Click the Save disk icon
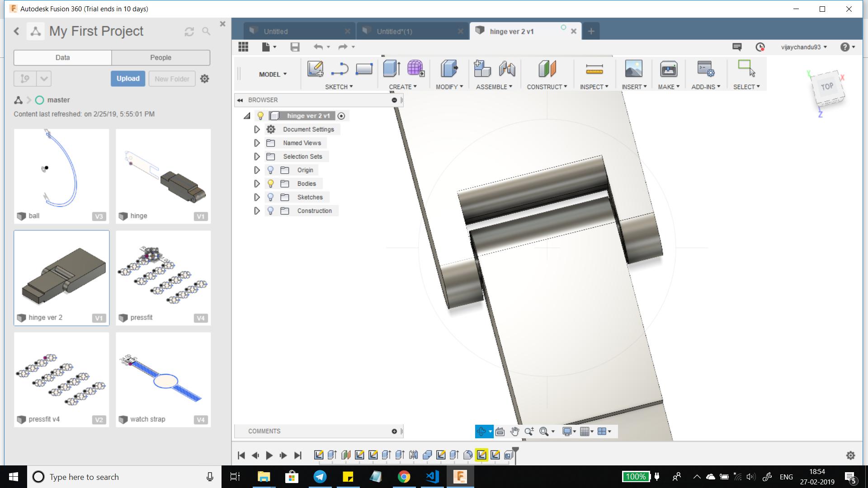This screenshot has height=488, width=868. click(x=295, y=47)
